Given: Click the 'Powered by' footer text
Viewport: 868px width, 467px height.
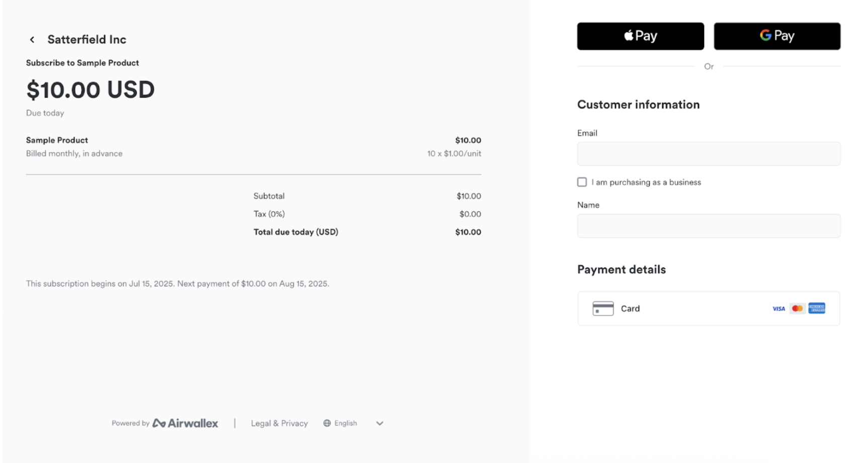Looking at the screenshot, I should click(x=130, y=423).
